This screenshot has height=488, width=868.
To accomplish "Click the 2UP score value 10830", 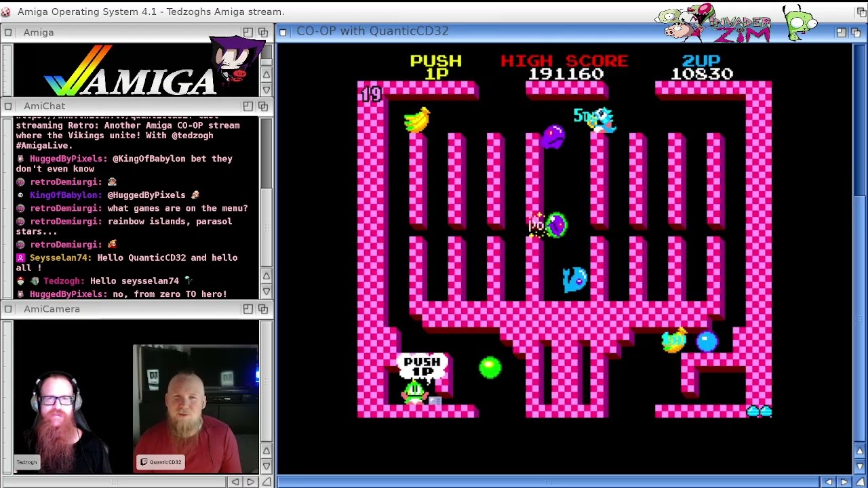I will point(702,74).
